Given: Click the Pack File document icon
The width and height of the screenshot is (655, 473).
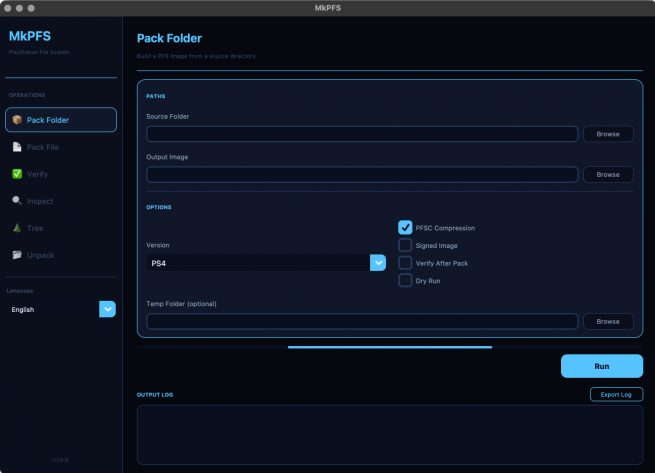Looking at the screenshot, I should tap(17, 147).
